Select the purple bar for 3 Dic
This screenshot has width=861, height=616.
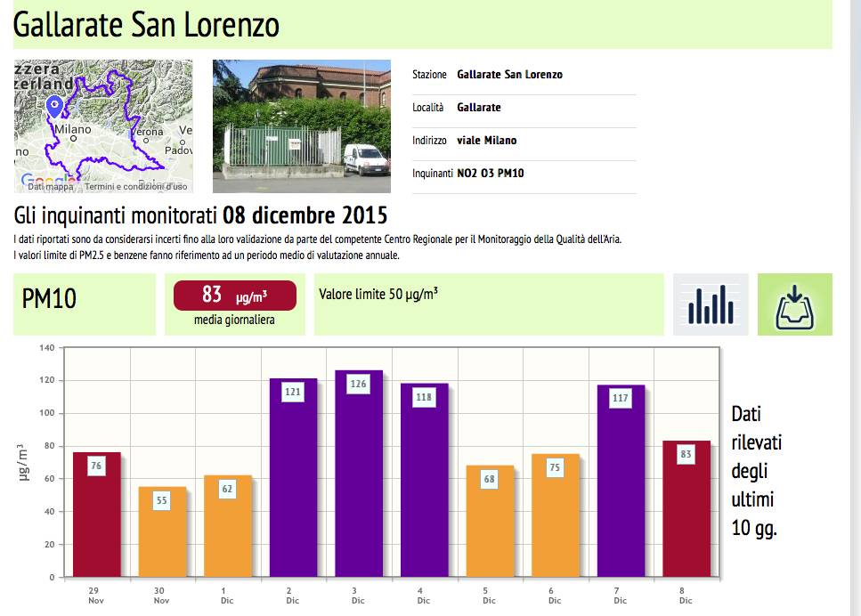358,481
